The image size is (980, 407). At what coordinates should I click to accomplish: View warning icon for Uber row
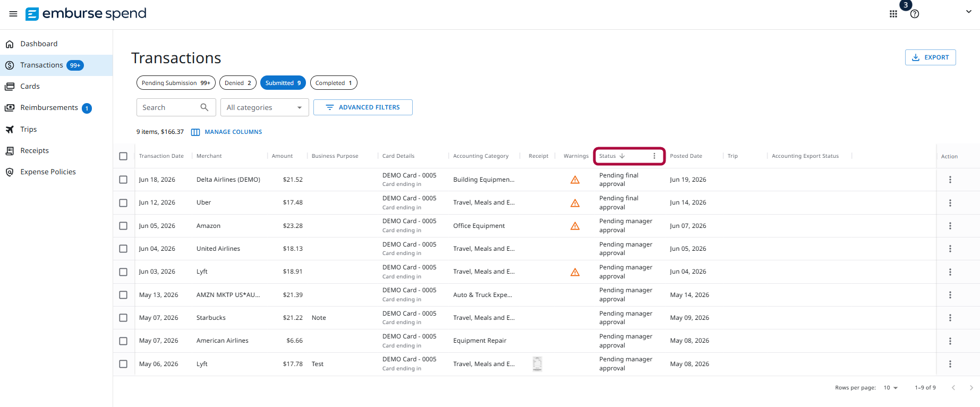tap(575, 203)
